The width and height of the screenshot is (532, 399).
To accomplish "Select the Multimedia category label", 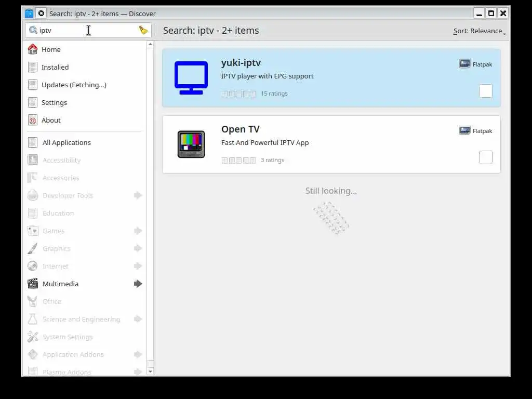I will point(60,284).
